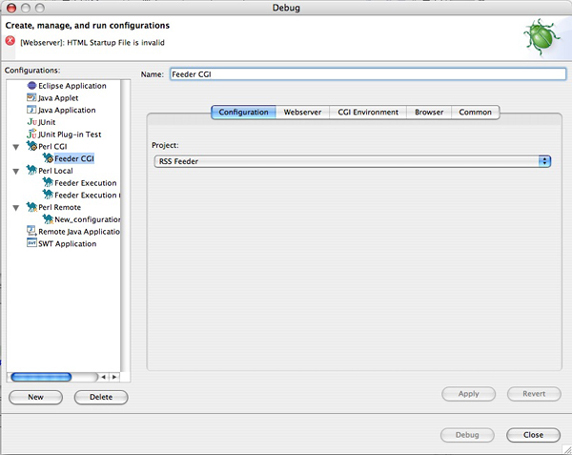The width and height of the screenshot is (572, 455).
Task: Select the Perl Remote label
Action: pos(59,207)
